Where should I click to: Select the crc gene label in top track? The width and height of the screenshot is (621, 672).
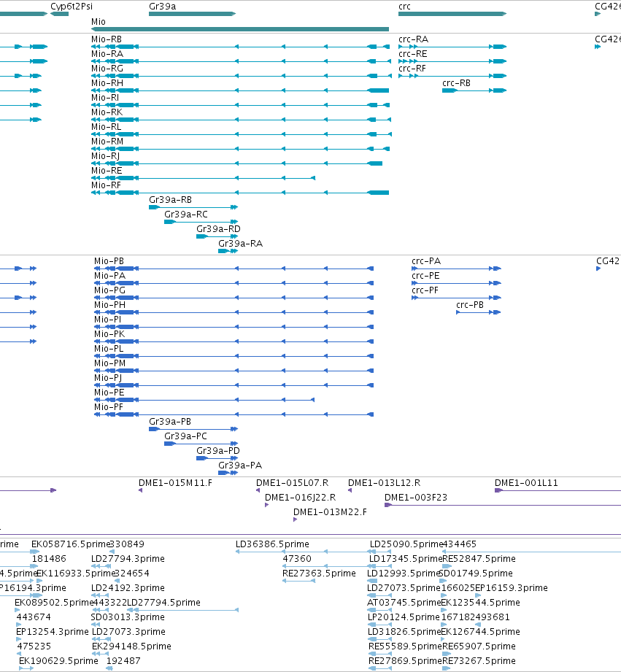tap(404, 7)
